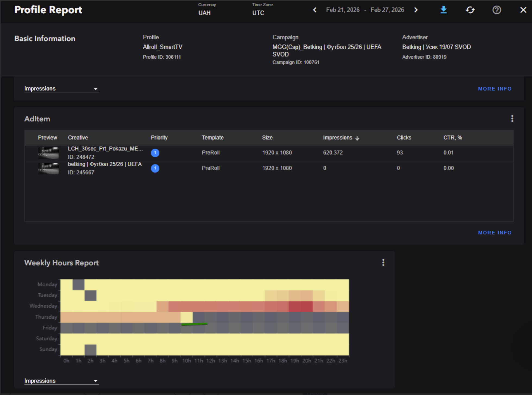
Task: Download the profile report
Action: [x=443, y=10]
